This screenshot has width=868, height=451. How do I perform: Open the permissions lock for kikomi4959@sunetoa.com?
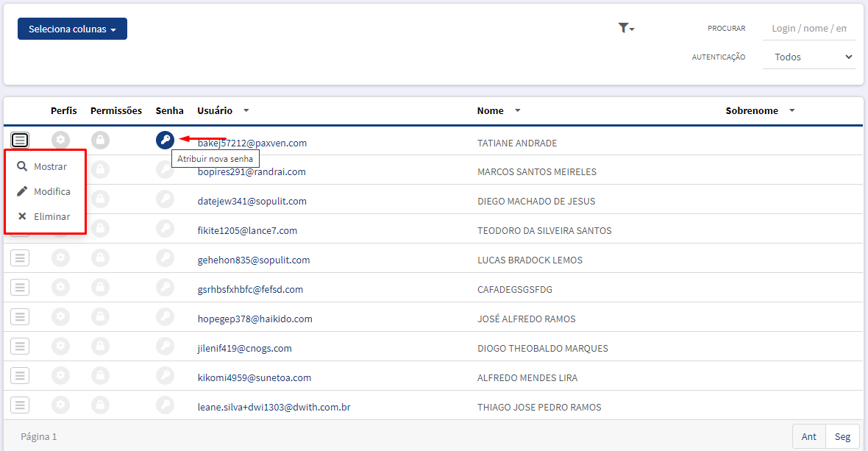[100, 376]
